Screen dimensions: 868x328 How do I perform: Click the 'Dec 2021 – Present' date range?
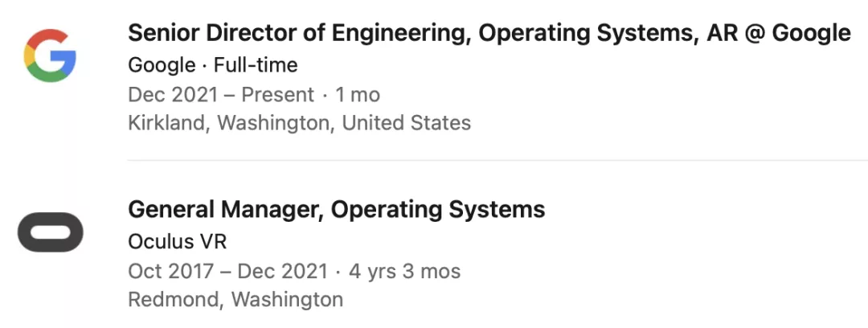[x=221, y=94]
